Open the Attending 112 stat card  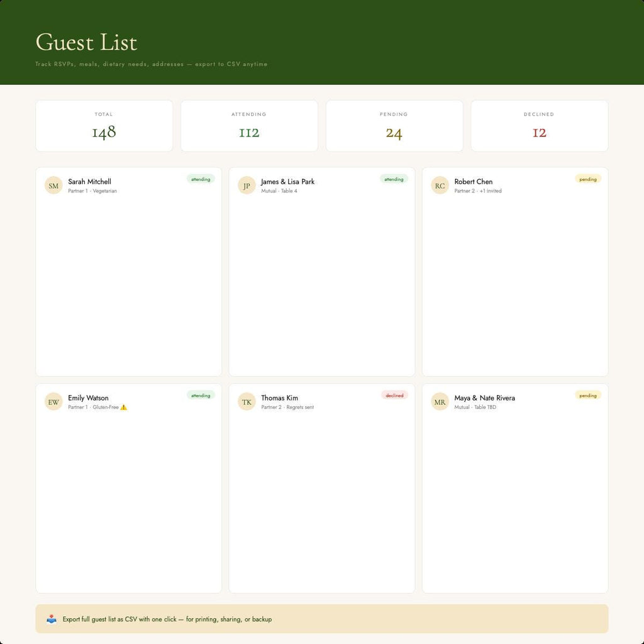click(x=249, y=126)
